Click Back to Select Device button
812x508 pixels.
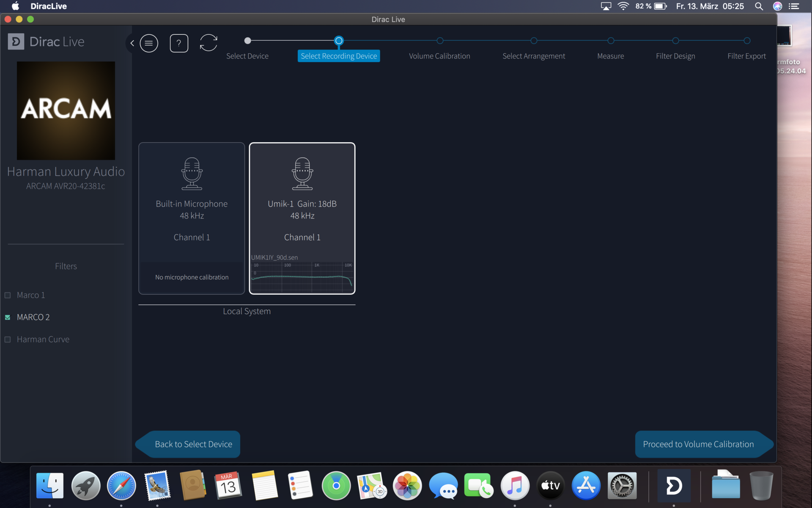coord(188,444)
